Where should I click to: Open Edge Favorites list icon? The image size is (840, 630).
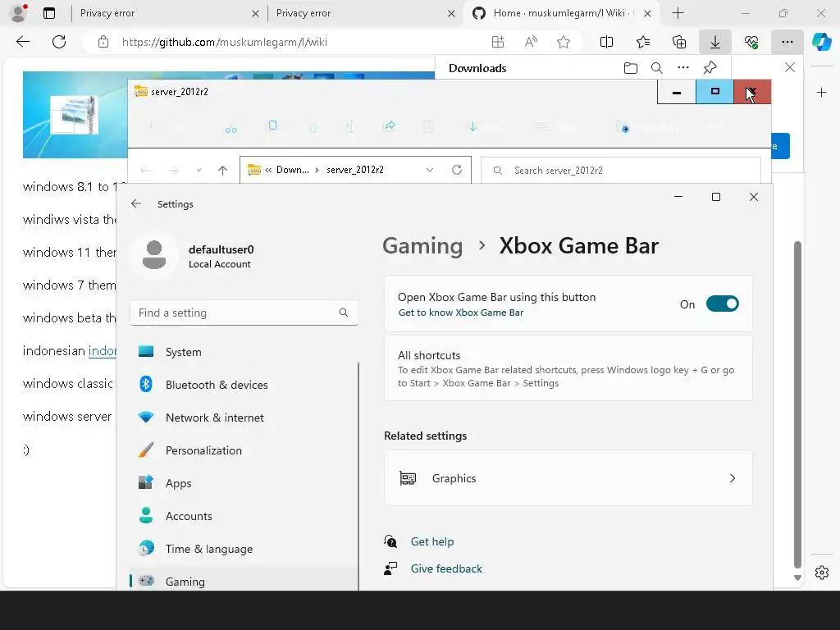[643, 42]
